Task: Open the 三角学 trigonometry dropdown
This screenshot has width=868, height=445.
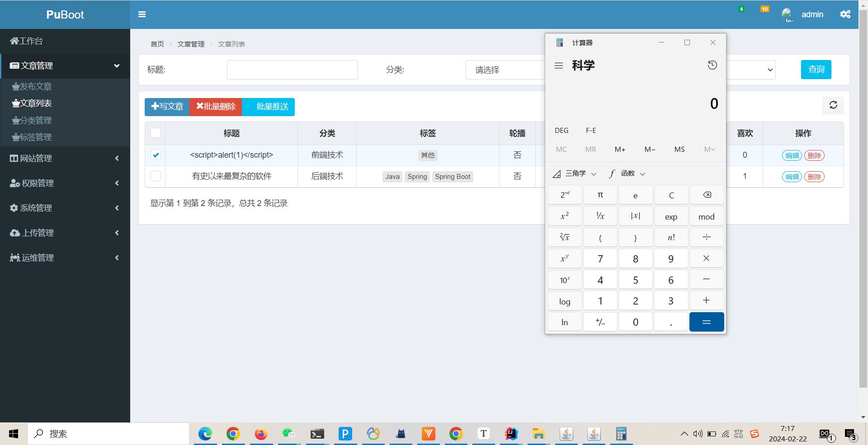Action: pyautogui.click(x=575, y=173)
